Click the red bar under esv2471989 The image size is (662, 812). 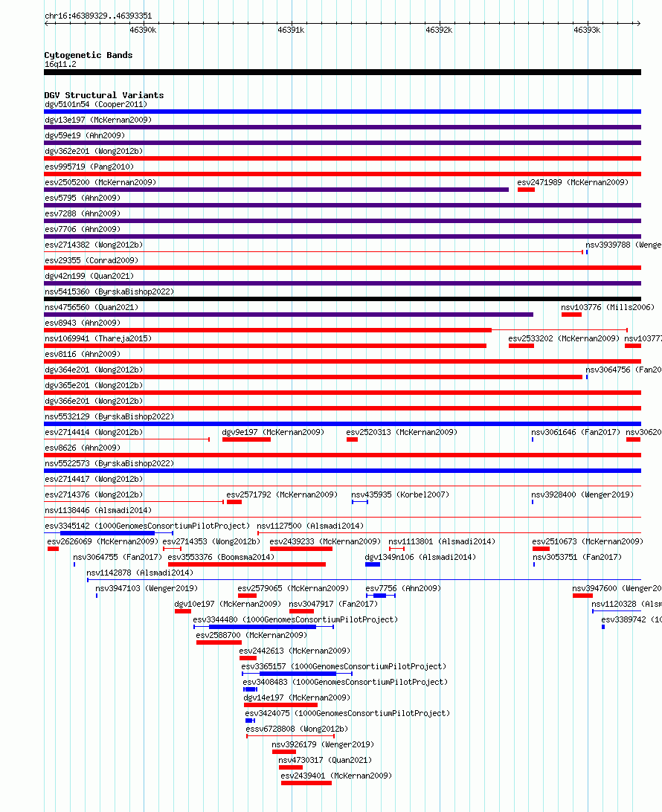point(526,190)
